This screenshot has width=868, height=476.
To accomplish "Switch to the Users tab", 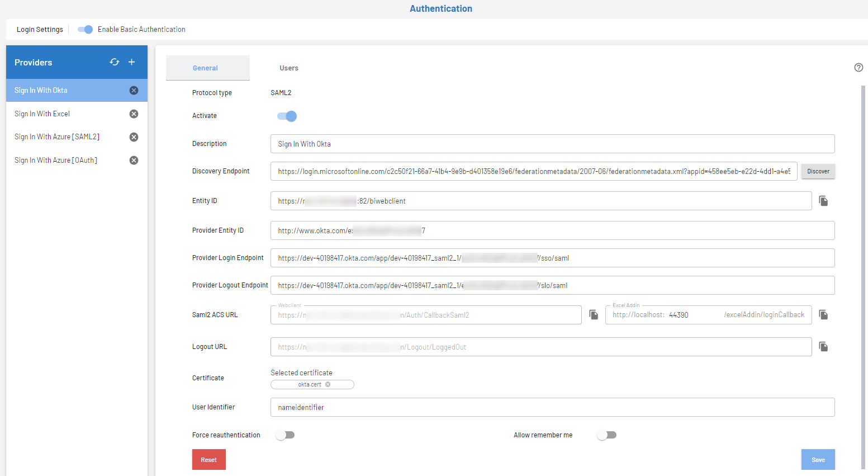I will click(x=289, y=68).
